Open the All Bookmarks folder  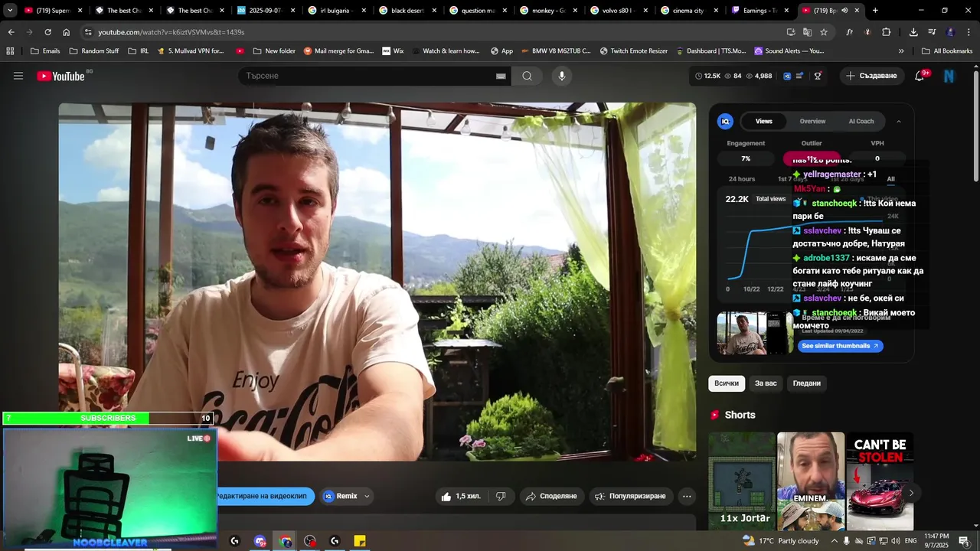(x=947, y=51)
